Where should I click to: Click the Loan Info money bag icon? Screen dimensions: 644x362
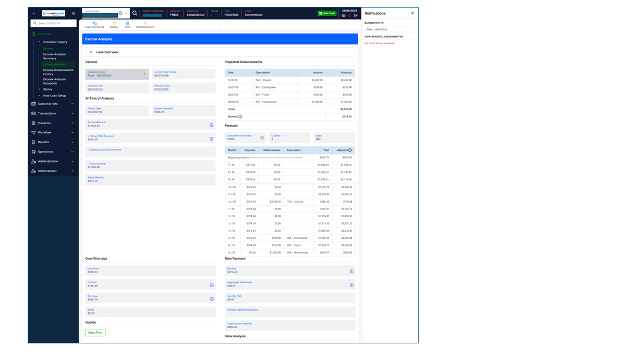[33, 34]
